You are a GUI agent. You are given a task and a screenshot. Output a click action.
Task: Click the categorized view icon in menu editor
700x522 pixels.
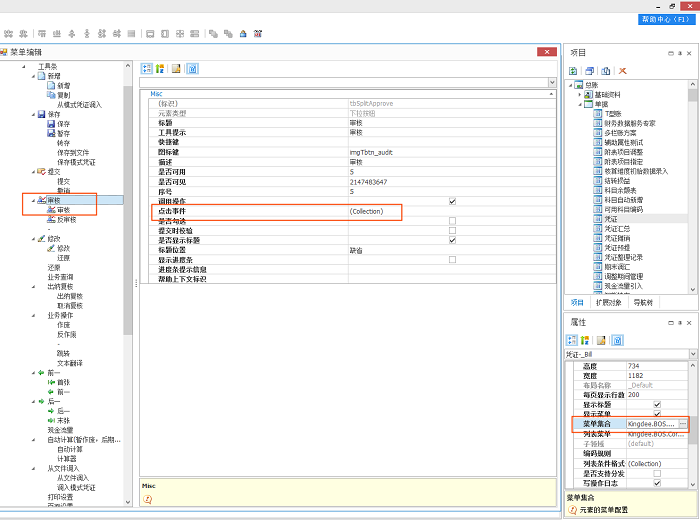pyautogui.click(x=146, y=69)
